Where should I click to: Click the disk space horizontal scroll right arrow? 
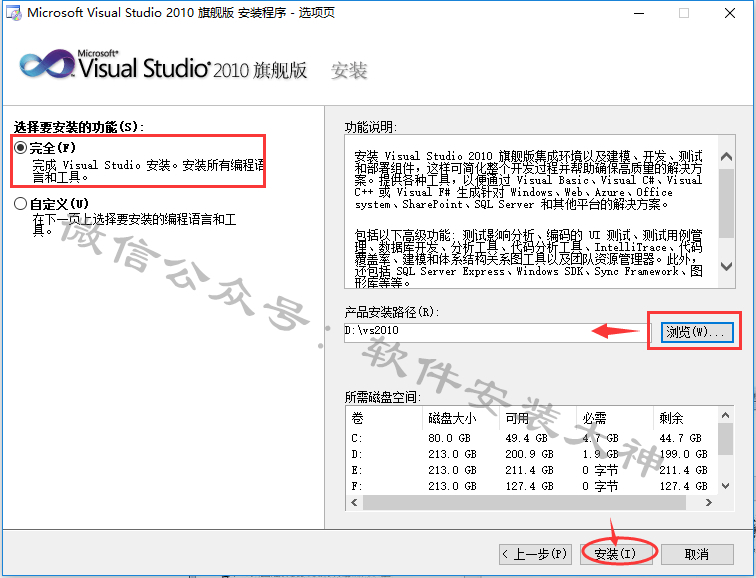pos(708,502)
